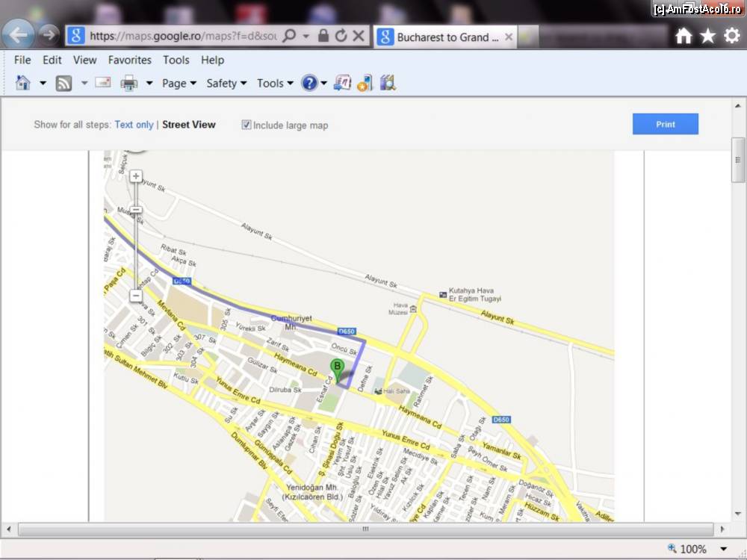This screenshot has height=560, width=747.
Task: Open Favorites star icon
Action: 707,36
